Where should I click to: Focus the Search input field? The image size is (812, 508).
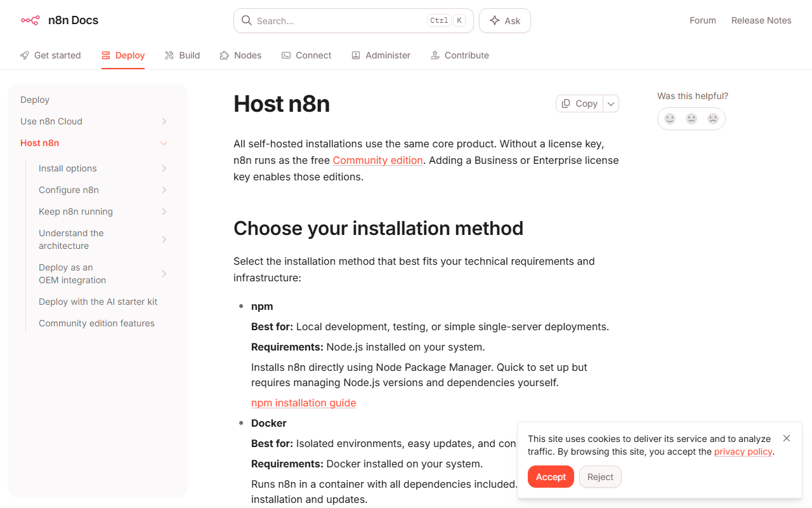click(x=353, y=20)
